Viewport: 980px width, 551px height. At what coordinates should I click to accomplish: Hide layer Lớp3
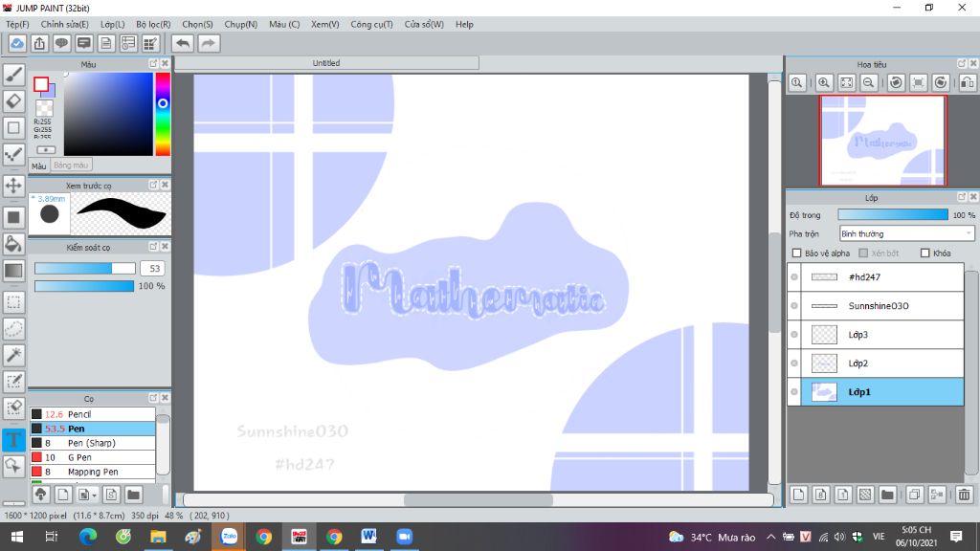click(x=794, y=334)
